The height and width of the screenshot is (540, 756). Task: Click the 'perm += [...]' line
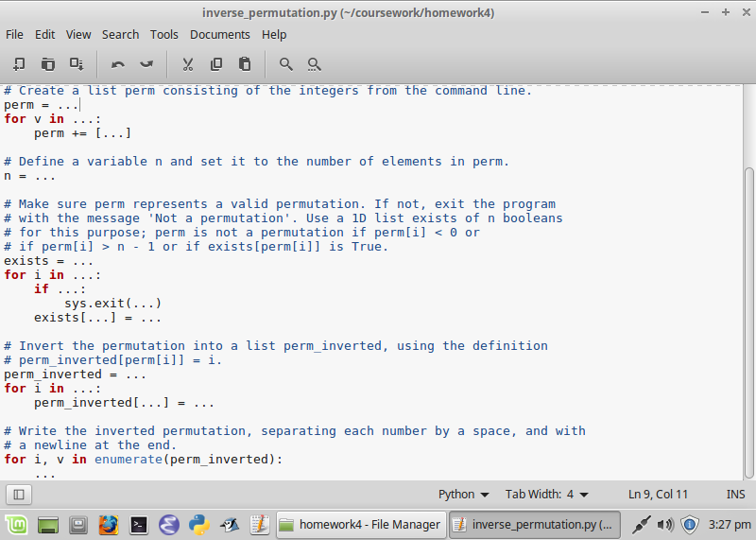(x=82, y=133)
